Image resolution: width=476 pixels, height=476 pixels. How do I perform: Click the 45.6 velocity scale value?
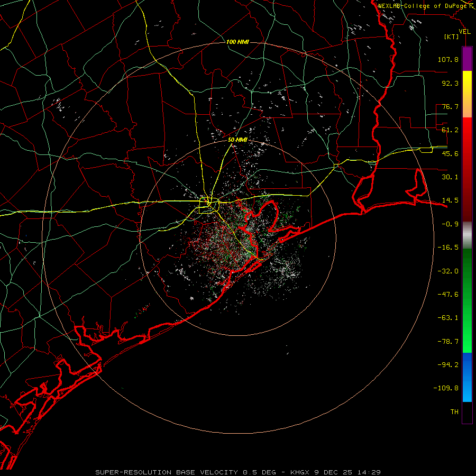click(450, 153)
